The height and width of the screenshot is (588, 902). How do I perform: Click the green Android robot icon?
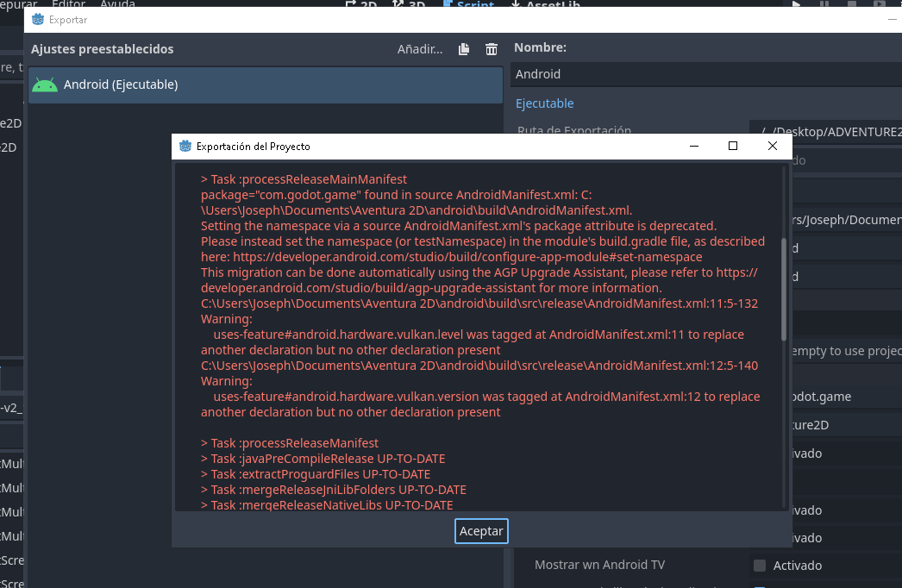tap(45, 84)
